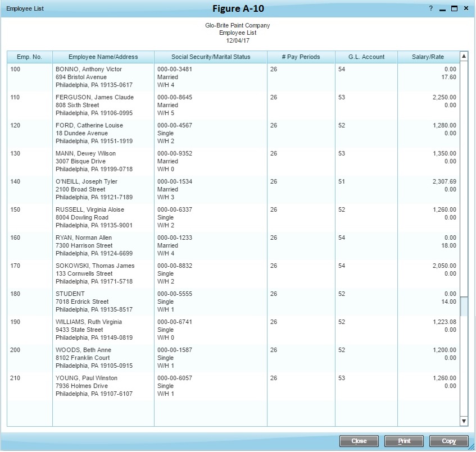Click the vertical scrollbar thumb

pos(464,307)
